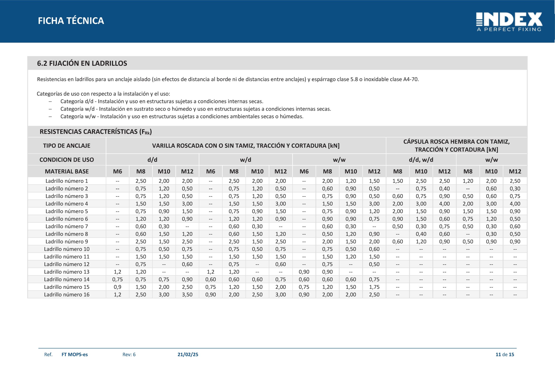Viewport: 555px width, 392px height.
Task: Click the INDEX A Perfect Fixing logo
Action: pos(509,22)
